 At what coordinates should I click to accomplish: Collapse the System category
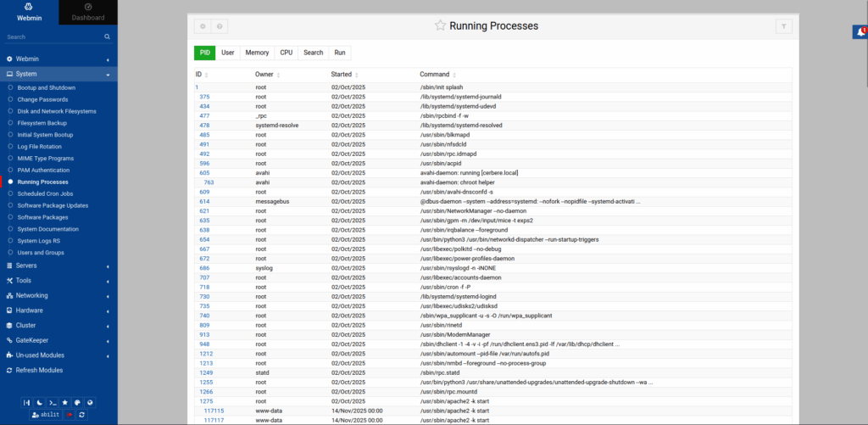tap(58, 74)
